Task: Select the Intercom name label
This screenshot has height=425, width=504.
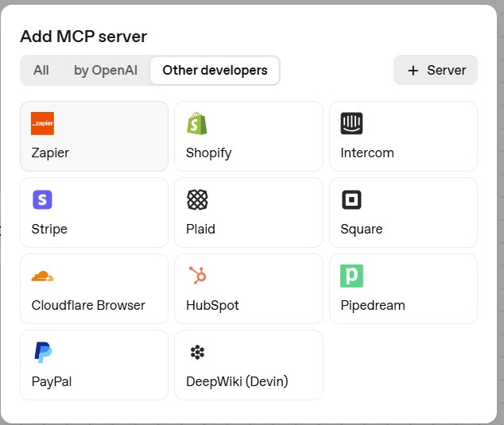Action: point(367,153)
